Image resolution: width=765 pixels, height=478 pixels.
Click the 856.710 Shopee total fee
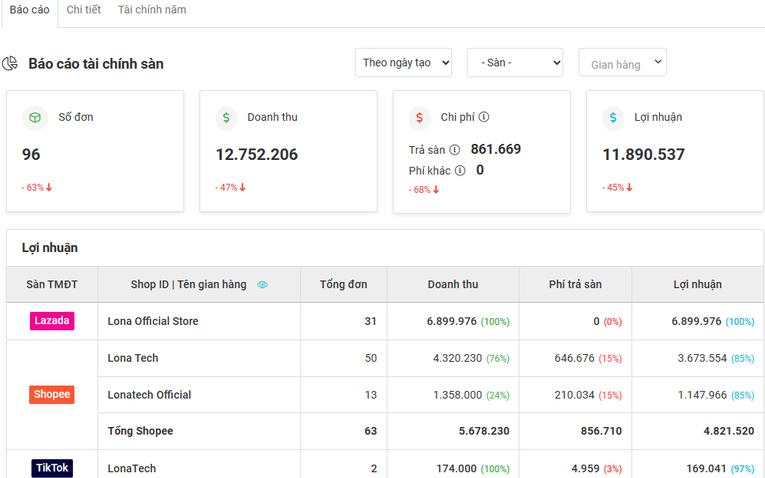[x=601, y=431]
